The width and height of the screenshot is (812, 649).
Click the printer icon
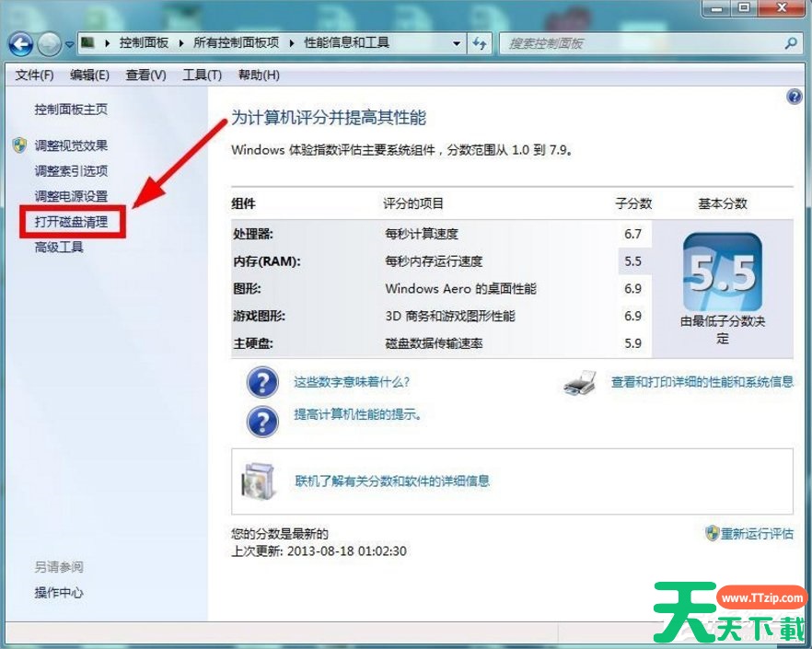point(580,383)
